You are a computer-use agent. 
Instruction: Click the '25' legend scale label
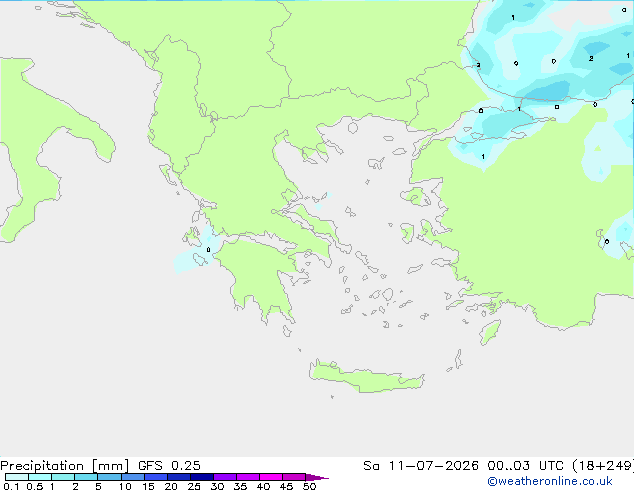tap(194, 486)
